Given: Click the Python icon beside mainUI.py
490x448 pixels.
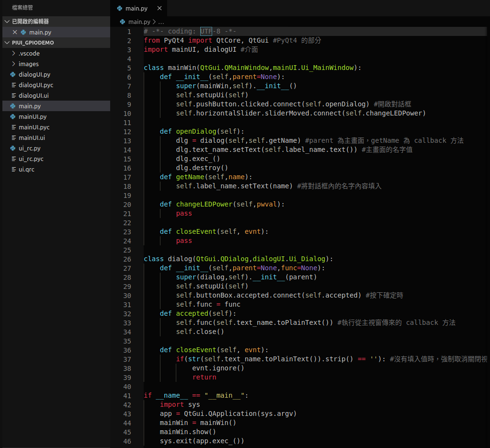Looking at the screenshot, I should click(13, 116).
